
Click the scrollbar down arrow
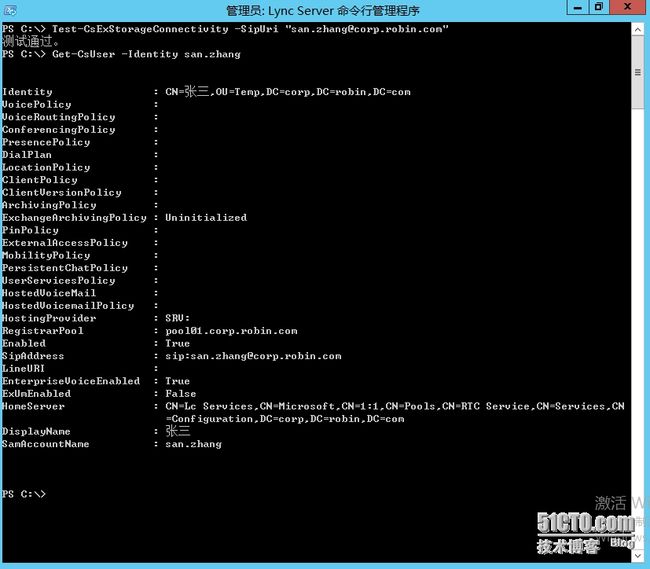(x=638, y=555)
